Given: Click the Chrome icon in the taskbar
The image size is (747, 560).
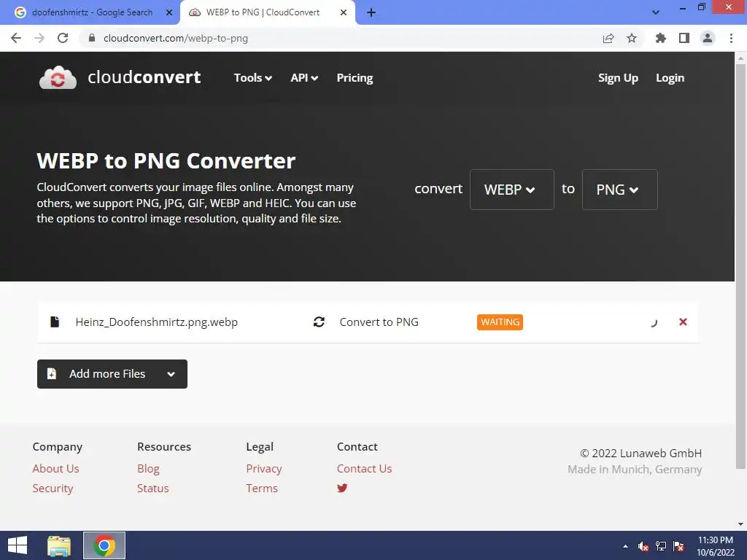Looking at the screenshot, I should [x=104, y=545].
